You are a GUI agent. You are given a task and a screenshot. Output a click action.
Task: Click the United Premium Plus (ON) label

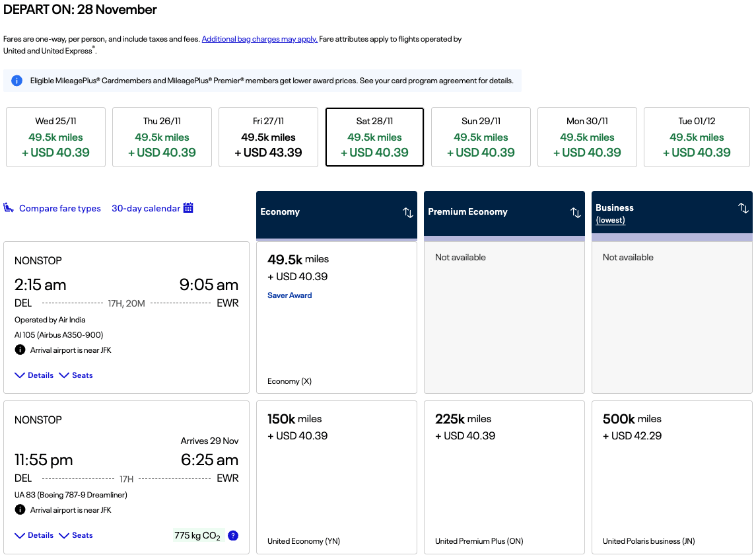click(479, 541)
